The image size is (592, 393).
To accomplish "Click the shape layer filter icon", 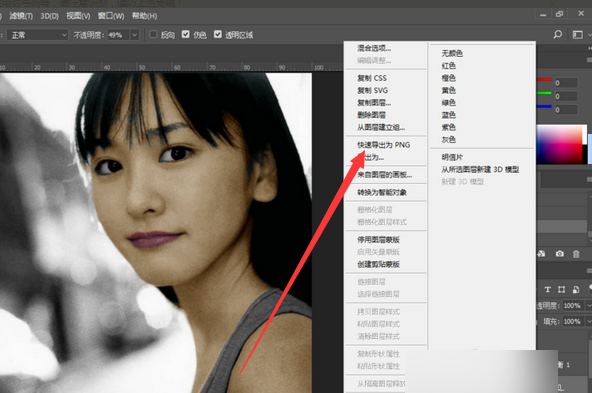I will (561, 290).
